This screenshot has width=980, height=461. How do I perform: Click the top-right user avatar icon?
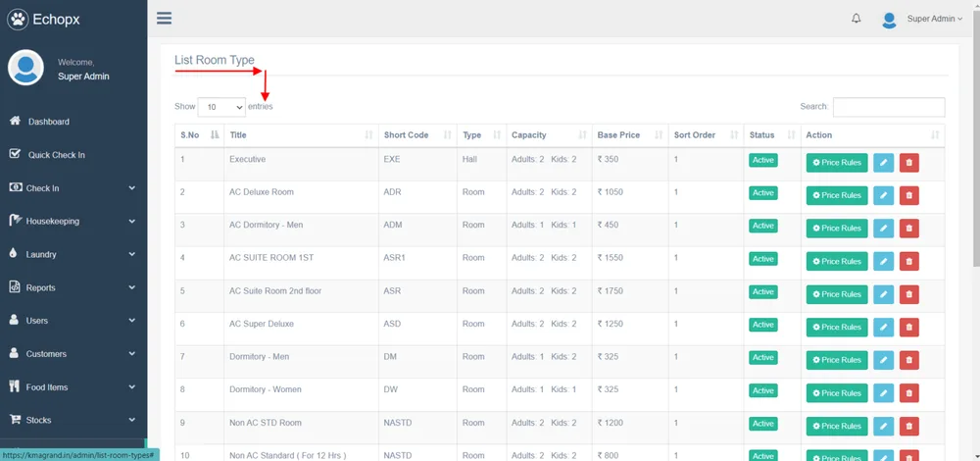point(889,20)
